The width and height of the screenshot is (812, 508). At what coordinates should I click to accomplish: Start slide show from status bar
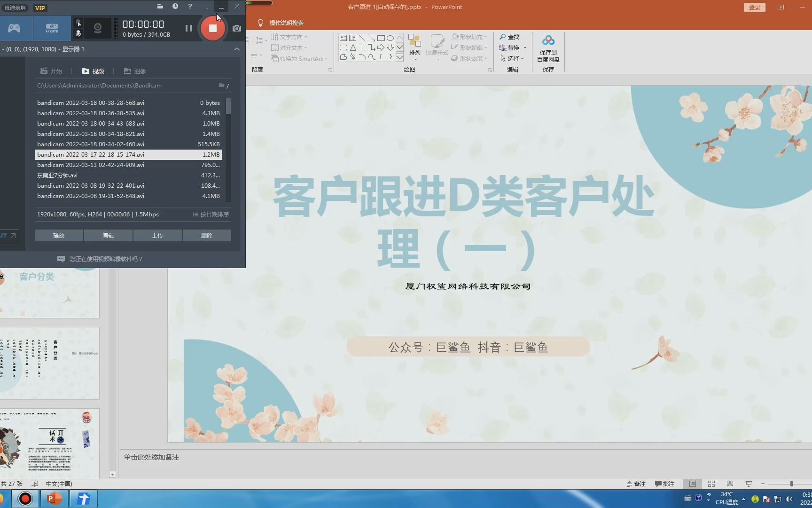749,484
